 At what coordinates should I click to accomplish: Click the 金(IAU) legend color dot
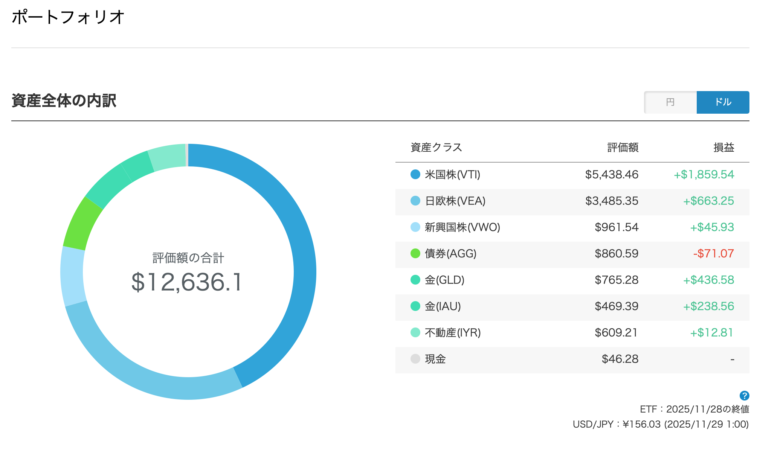point(415,306)
